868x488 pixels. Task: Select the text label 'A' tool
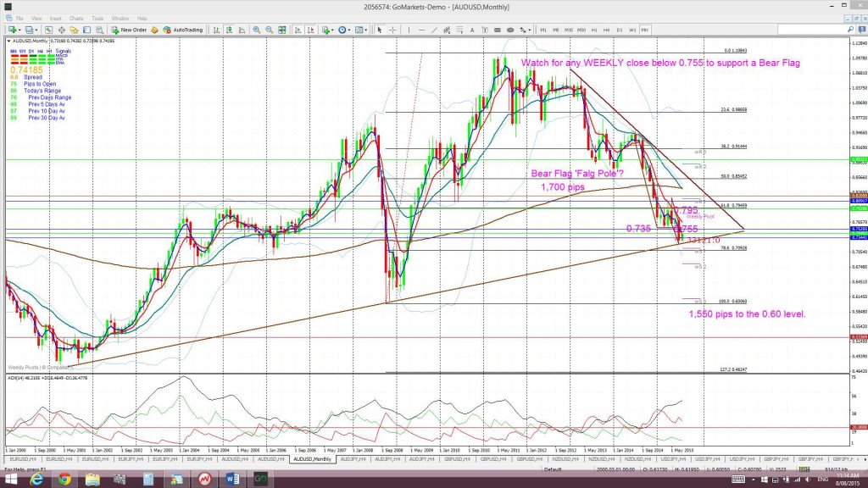[x=472, y=30]
